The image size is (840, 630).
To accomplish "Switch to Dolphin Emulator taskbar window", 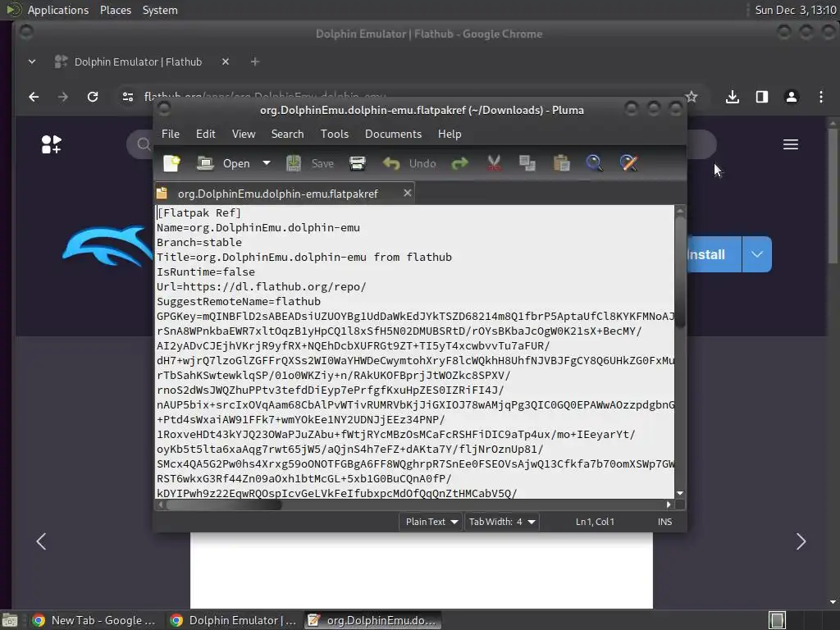I will 232,620.
